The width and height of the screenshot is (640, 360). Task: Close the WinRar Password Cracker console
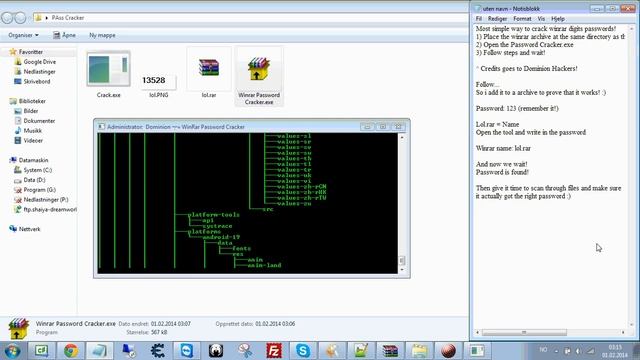[398, 127]
